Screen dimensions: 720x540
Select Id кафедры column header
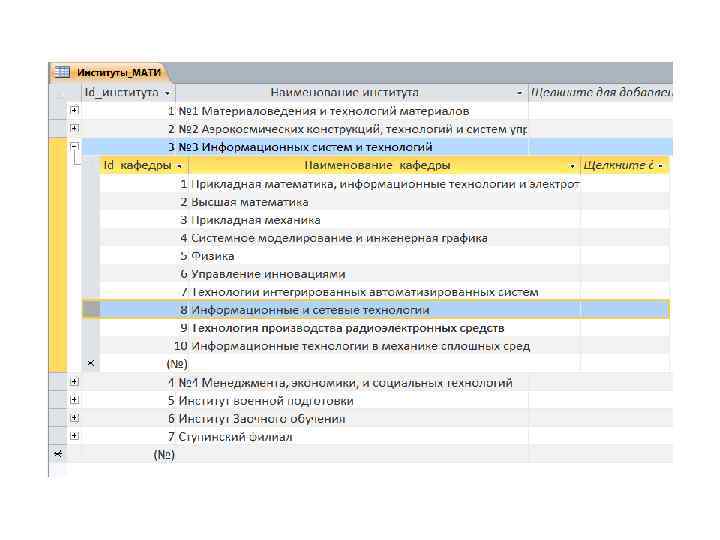coord(144,165)
